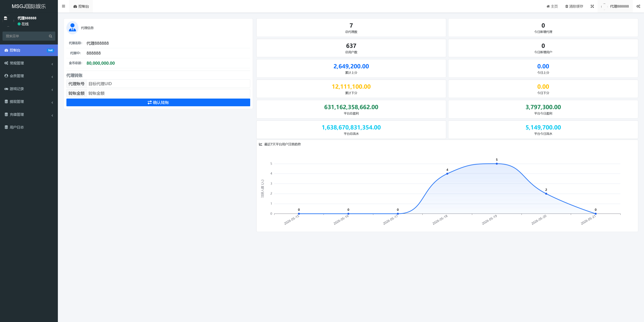The height and width of the screenshot is (322, 644).
Task: Toggle the sidebar hamburger menu icon
Action: pyautogui.click(x=64, y=6)
